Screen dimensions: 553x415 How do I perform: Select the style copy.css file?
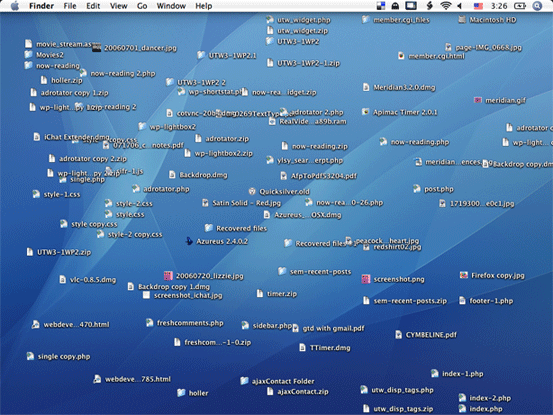89,224
